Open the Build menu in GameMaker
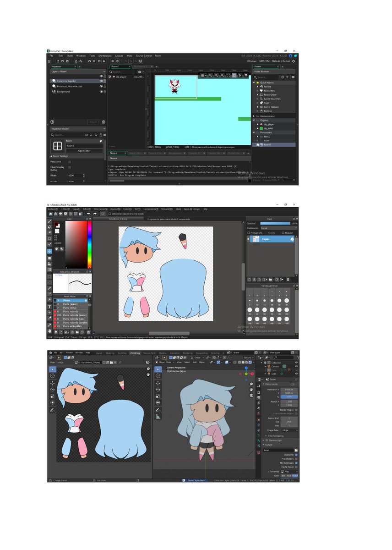Screen dimensions: 392x550 70,55
